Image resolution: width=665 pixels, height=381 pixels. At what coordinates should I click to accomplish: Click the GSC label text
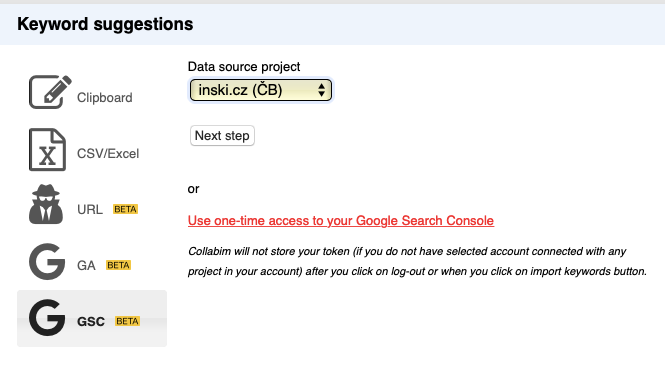pos(91,322)
